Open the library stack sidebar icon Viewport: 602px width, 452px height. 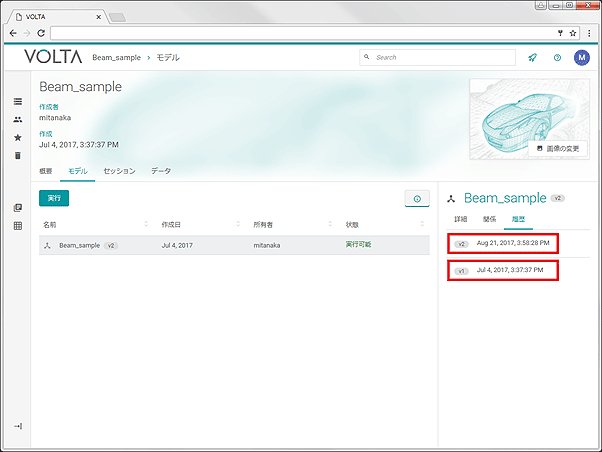point(18,208)
